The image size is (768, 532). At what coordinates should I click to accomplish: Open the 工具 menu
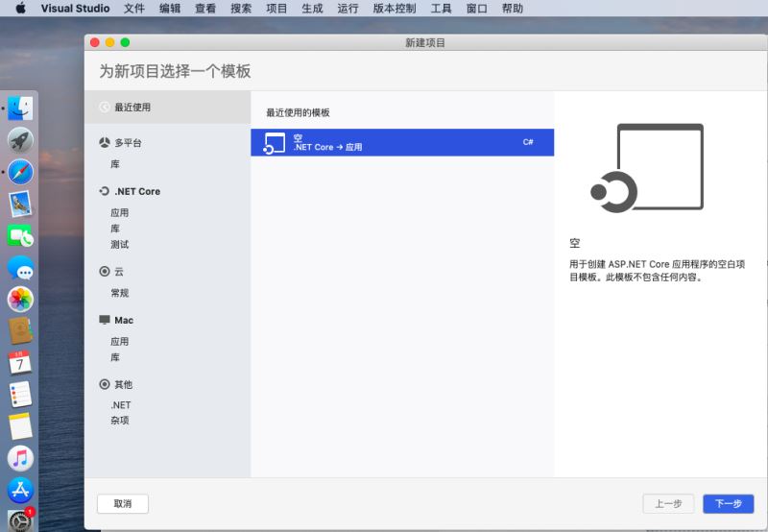pos(441,9)
